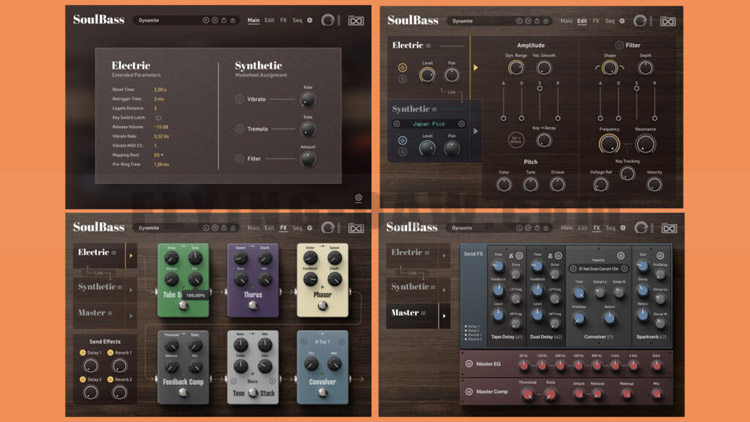The height and width of the screenshot is (422, 750).
Task: Expand the Electric arrow in the FX pedalboard panel
Action: pyautogui.click(x=131, y=255)
